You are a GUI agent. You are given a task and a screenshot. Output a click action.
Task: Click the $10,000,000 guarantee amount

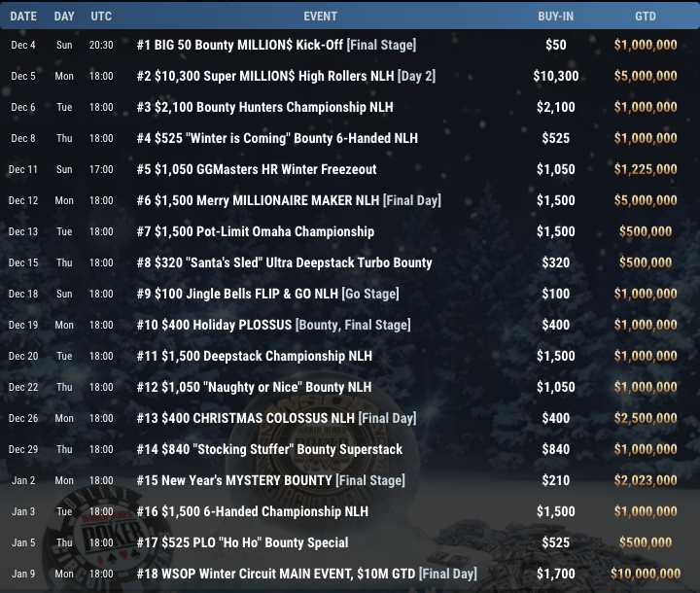click(x=646, y=574)
